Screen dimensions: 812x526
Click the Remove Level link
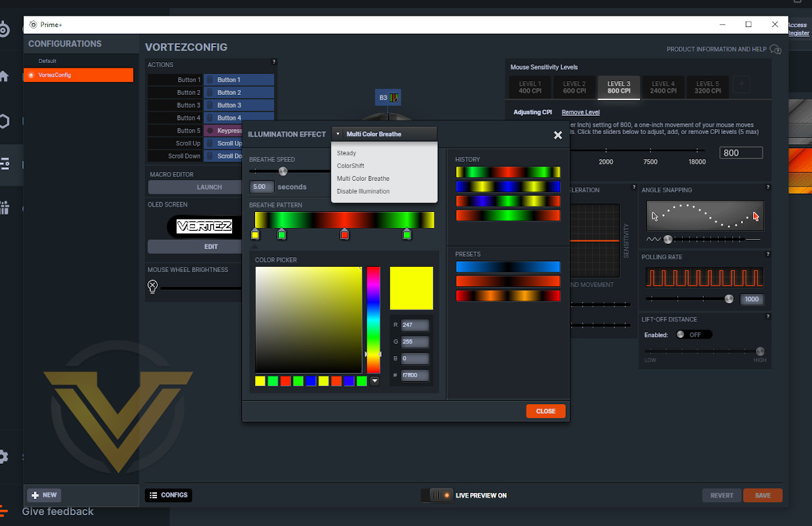(x=581, y=112)
